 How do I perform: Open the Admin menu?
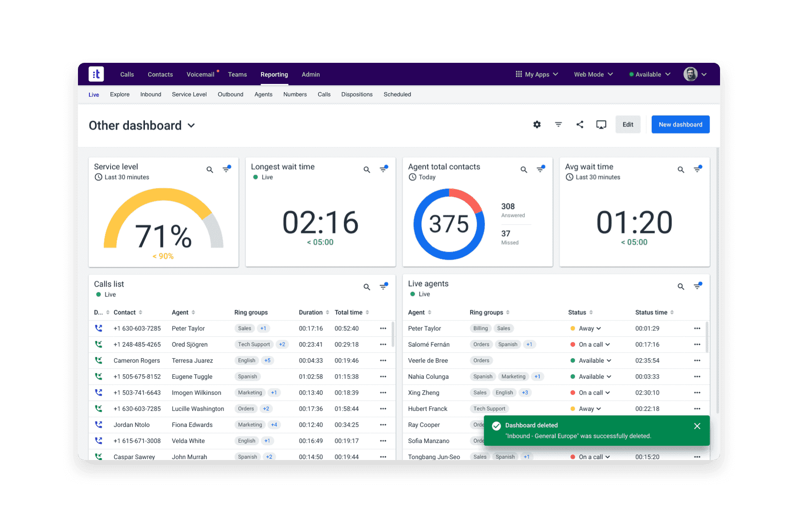(x=310, y=74)
